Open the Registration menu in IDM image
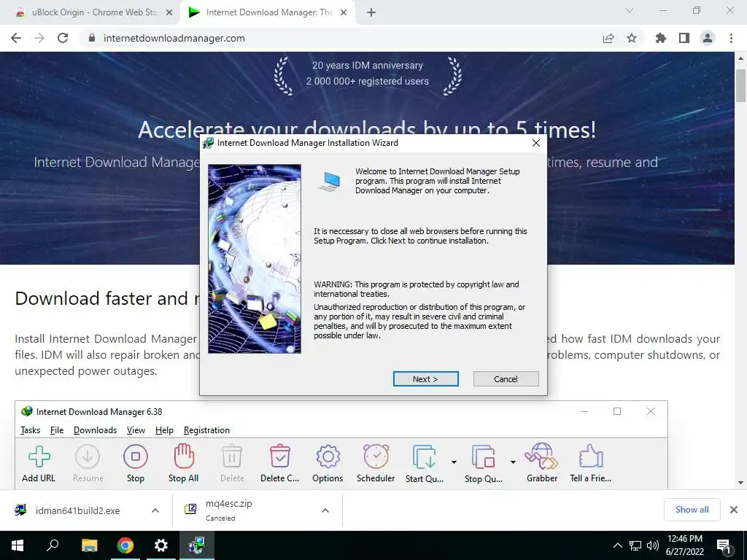 pyautogui.click(x=206, y=430)
